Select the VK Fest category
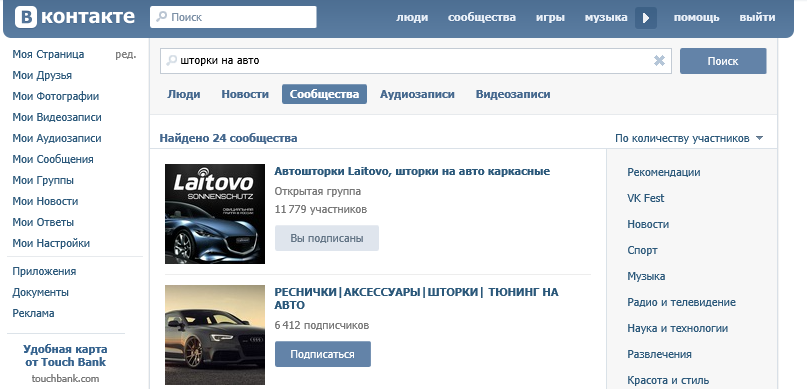This screenshot has height=389, width=807. (x=646, y=199)
